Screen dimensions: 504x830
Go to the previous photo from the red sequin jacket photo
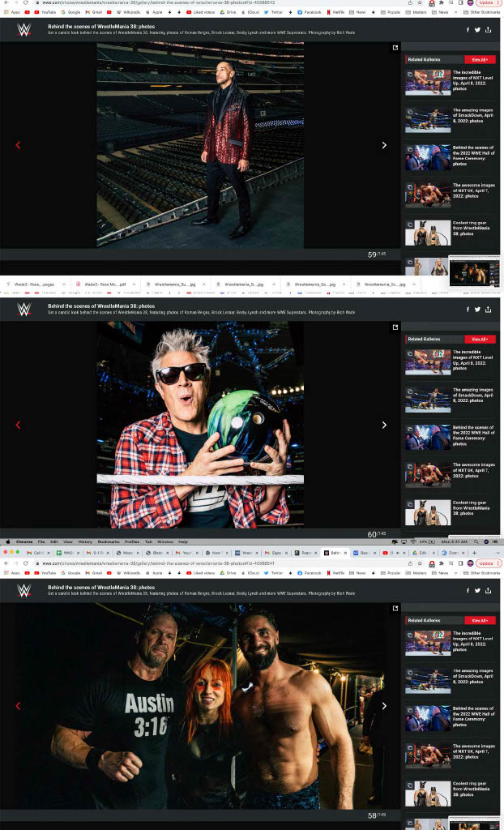click(18, 145)
